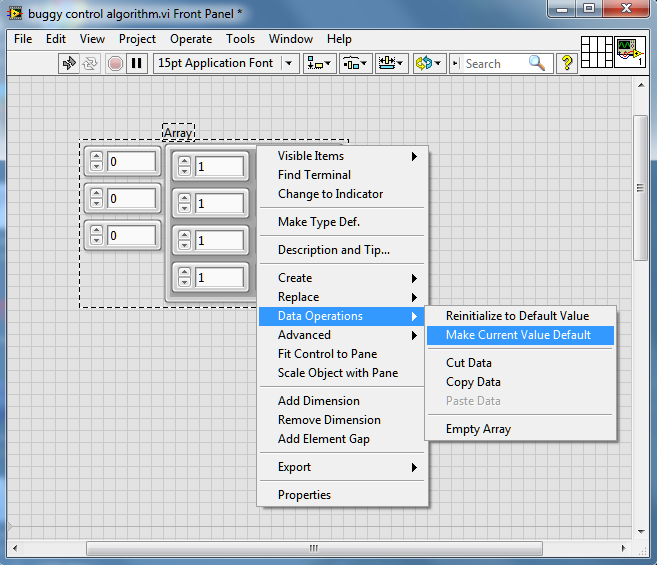This screenshot has height=565, width=657.
Task: Click the Array label text
Action: coord(178,133)
